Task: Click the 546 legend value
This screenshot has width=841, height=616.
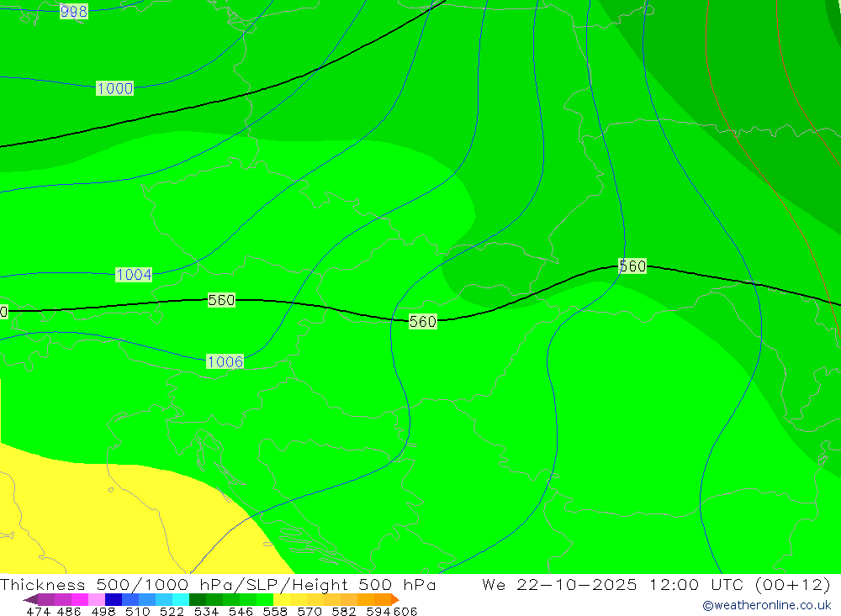Action: 241,612
